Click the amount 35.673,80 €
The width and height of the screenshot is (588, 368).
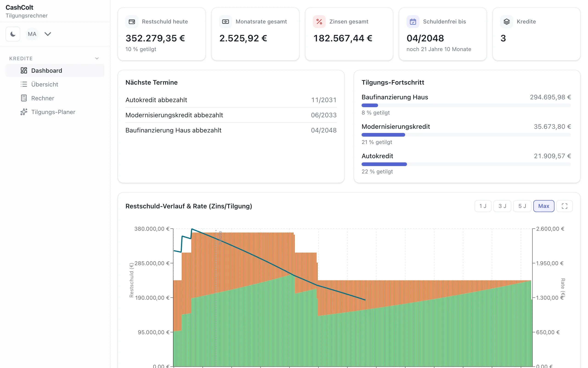coord(552,126)
